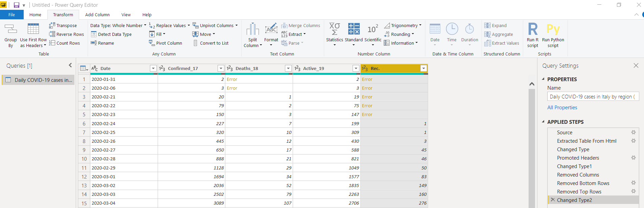This screenshot has height=208, width=644.
Task: Click the query Name input field
Action: 593,97
